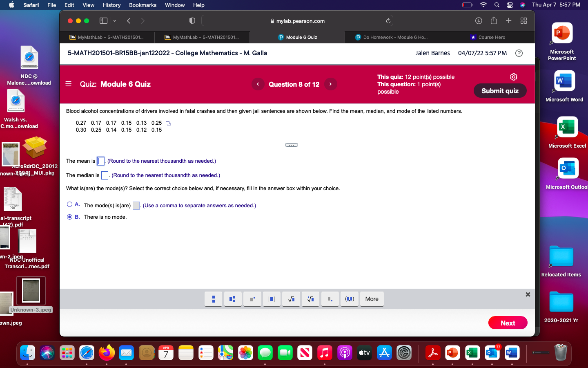Insert an ordered pair symbol
The width and height of the screenshot is (588, 368).
click(x=350, y=299)
